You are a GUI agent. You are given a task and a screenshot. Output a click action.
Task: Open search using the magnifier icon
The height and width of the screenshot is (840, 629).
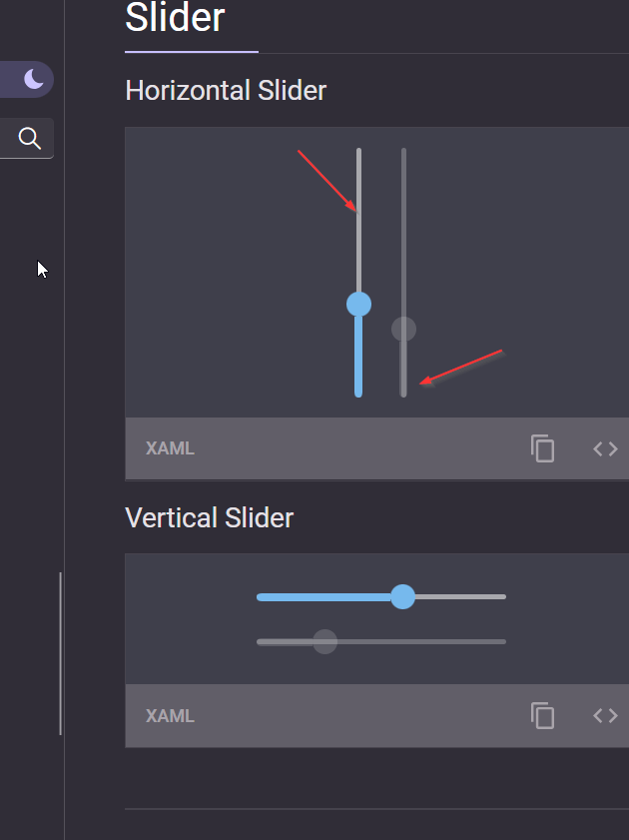30,138
